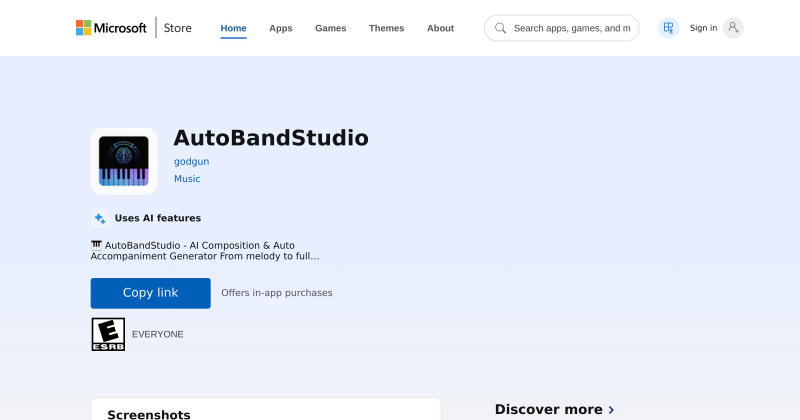
Task: Click the Copy link button
Action: coord(151,293)
